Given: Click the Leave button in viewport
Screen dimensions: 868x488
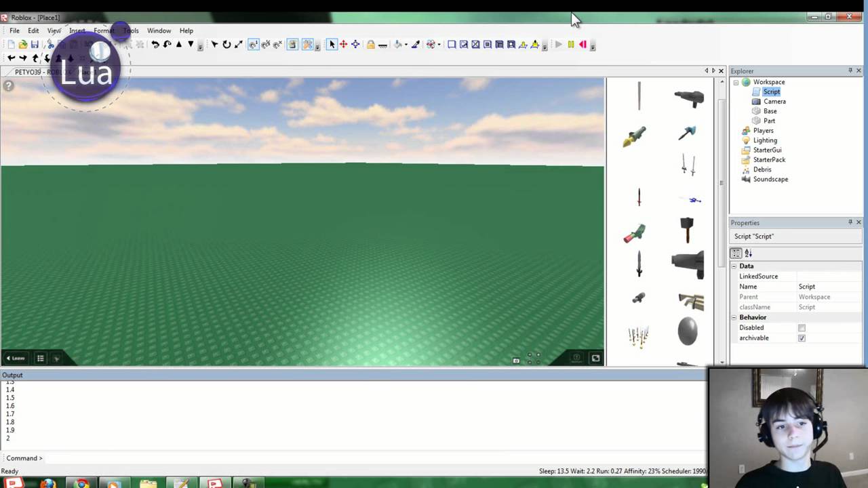Looking at the screenshot, I should click(x=16, y=358).
